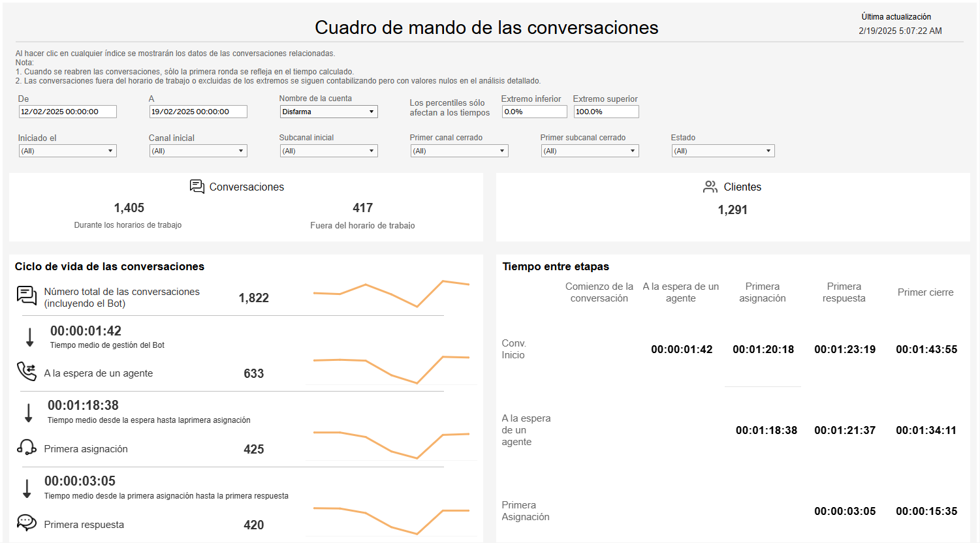This screenshot has height=543, width=980.
Task: Click the Ciclo de vida de las conversaciones heading
Action: 110,266
